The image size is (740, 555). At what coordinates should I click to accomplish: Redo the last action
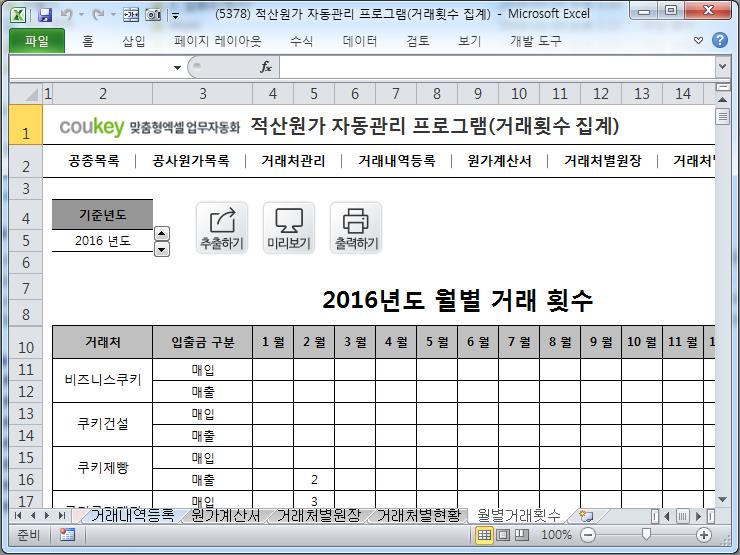tap(98, 15)
